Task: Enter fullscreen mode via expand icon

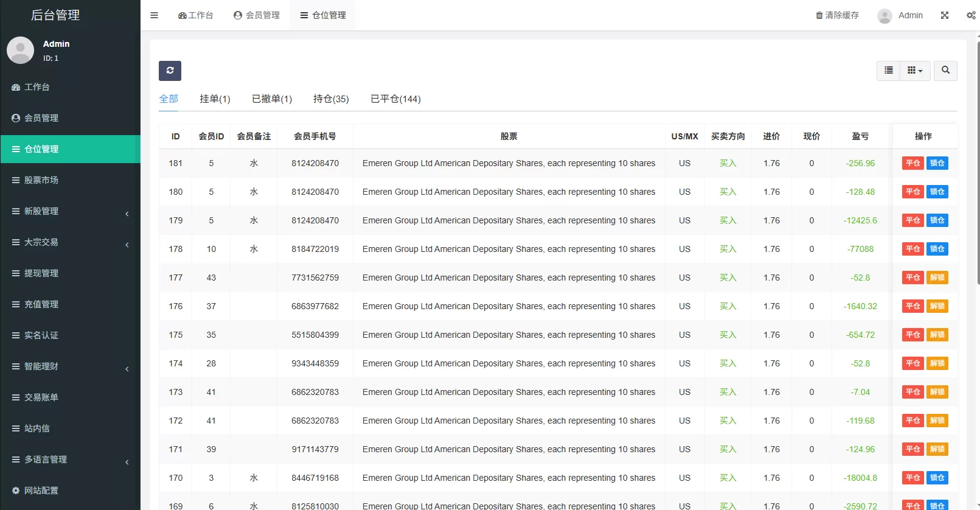Action: [945, 15]
